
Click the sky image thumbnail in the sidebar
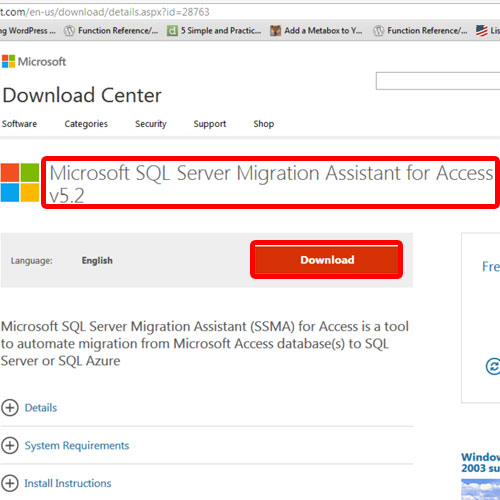pos(480,489)
